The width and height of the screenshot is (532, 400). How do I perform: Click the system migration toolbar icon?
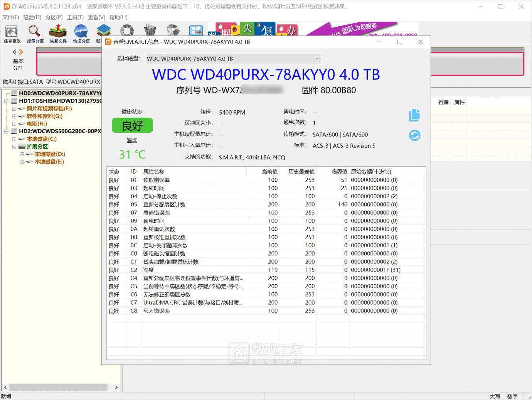pos(196,30)
